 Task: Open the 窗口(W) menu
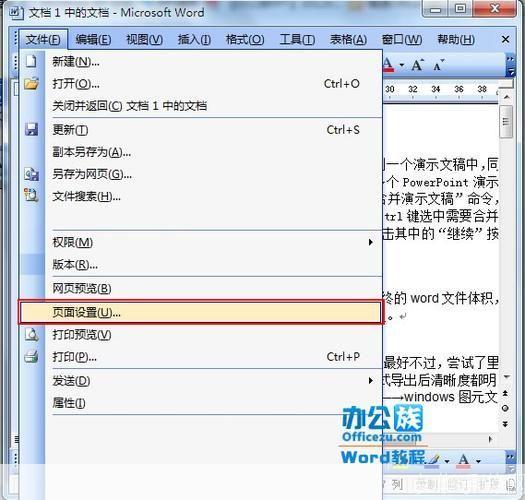tap(402, 40)
